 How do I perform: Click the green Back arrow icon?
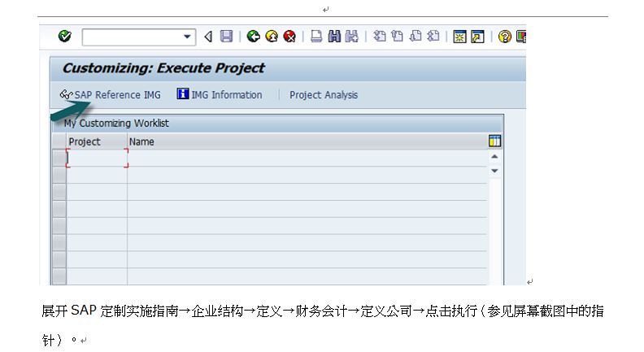[x=254, y=37]
